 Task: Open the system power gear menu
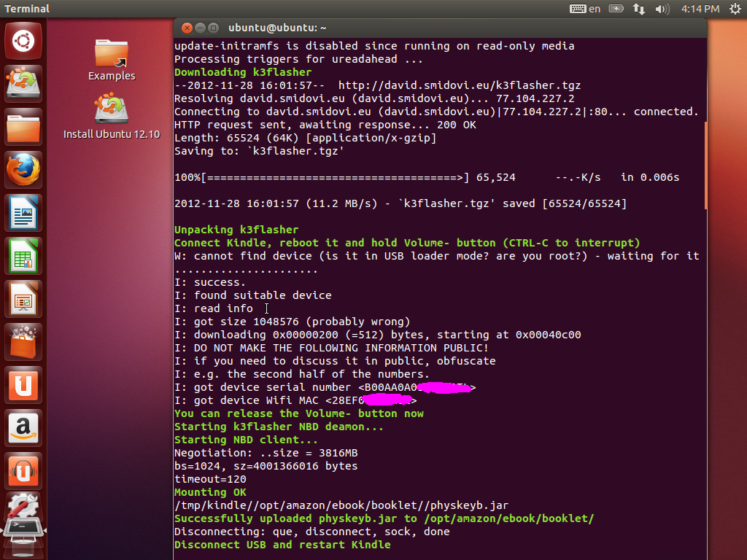pos(735,9)
